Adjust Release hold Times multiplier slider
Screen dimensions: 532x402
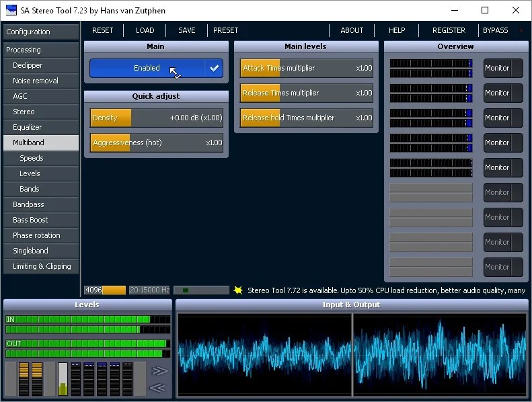(307, 118)
